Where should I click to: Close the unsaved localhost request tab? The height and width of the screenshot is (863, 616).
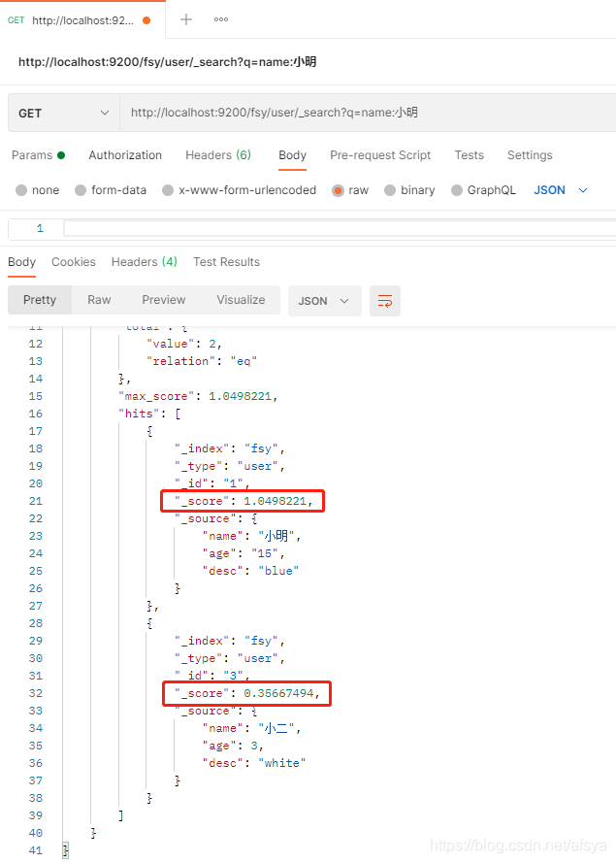146,19
